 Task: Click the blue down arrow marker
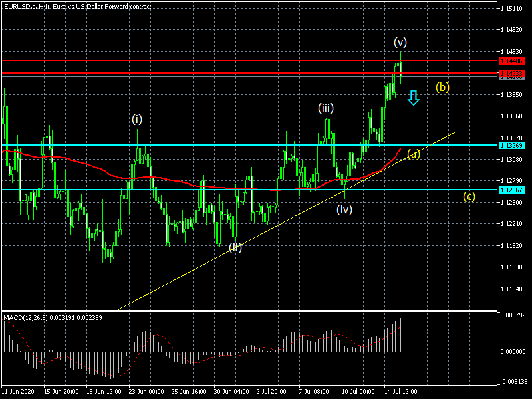pyautogui.click(x=413, y=98)
